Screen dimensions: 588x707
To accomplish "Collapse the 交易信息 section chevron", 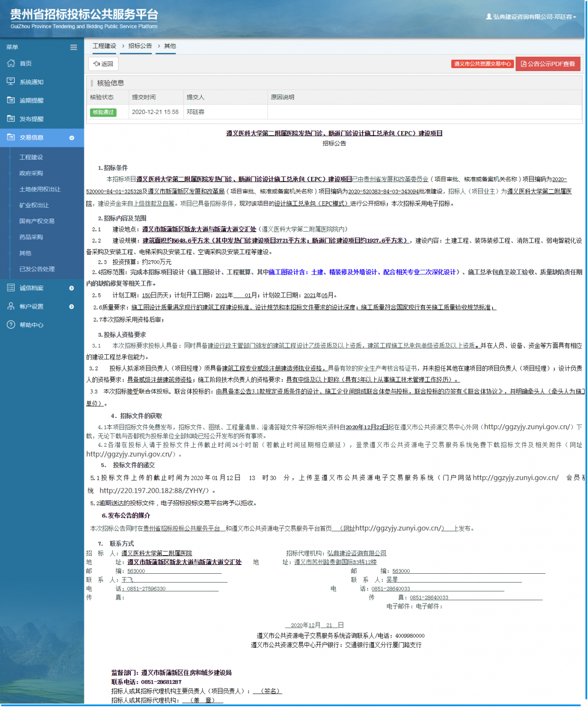I will pyautogui.click(x=73, y=138).
